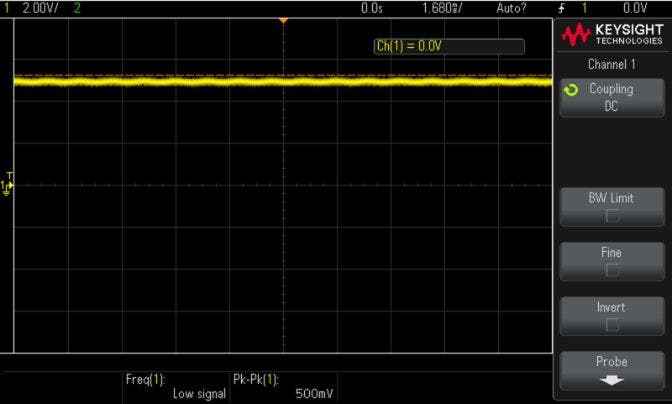The image size is (672, 404).
Task: Click the green Coupling rotate-knob icon
Action: [571, 89]
